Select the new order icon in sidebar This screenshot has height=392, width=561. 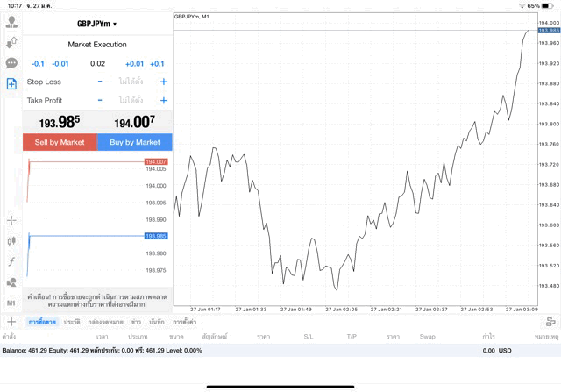point(11,84)
